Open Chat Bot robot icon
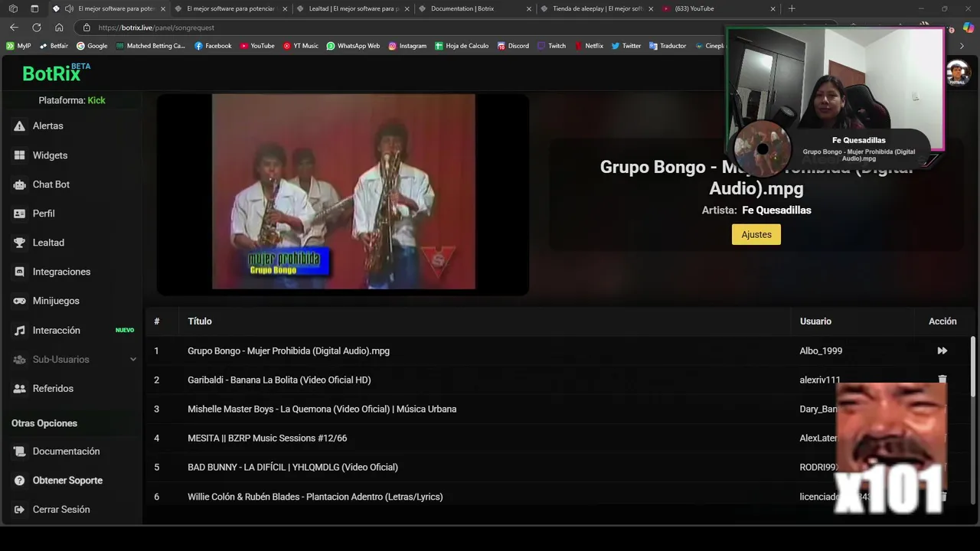 (x=19, y=184)
